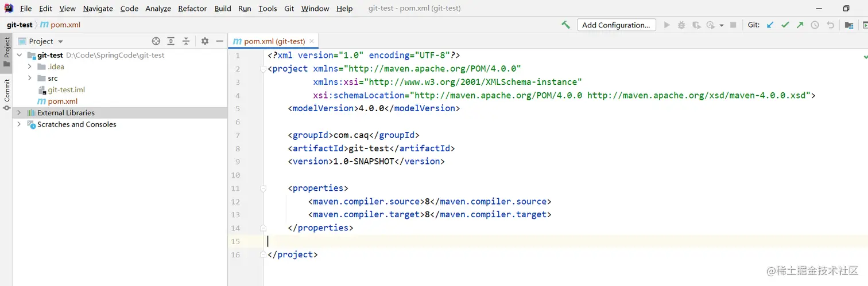Click the Run play icon in toolbar
Screen dimensions: 868x286
pos(666,25)
